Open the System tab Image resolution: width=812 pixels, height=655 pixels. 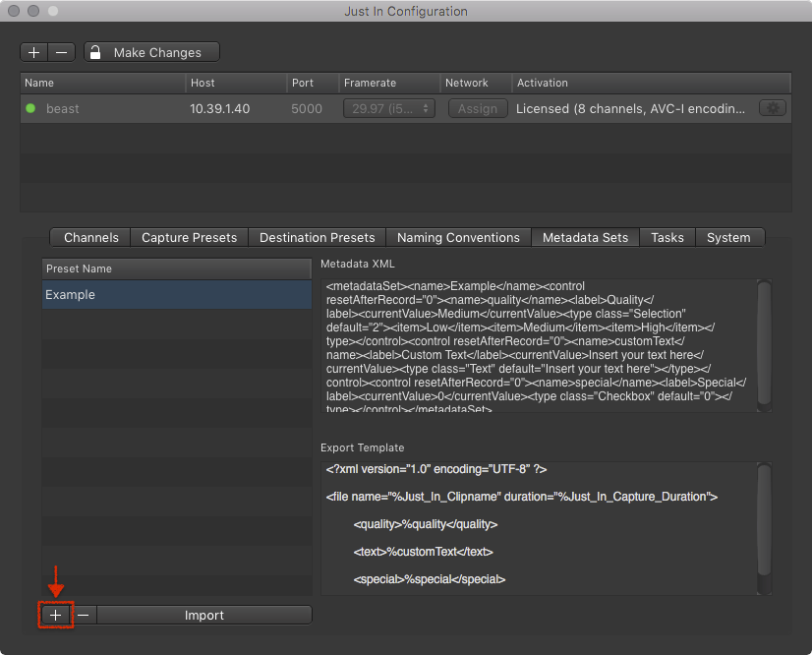point(728,237)
